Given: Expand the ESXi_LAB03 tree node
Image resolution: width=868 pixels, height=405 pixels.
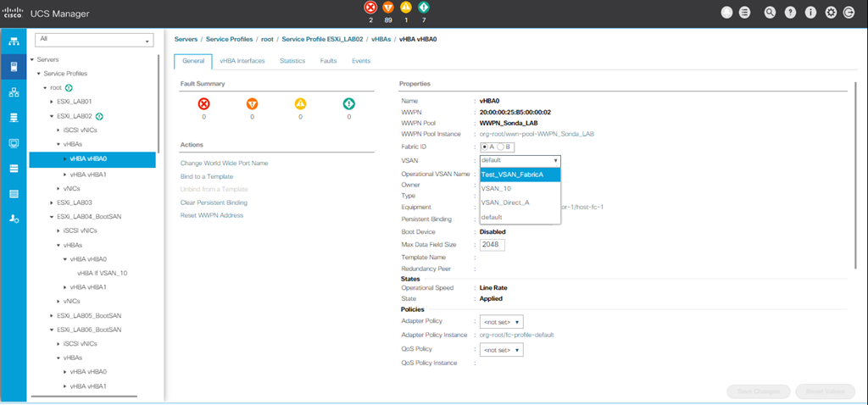Looking at the screenshot, I should (52, 202).
